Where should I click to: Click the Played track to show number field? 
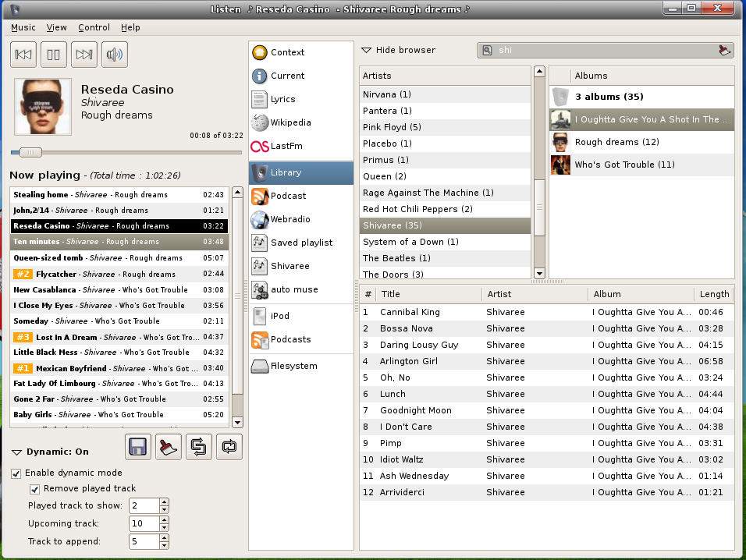(144, 506)
